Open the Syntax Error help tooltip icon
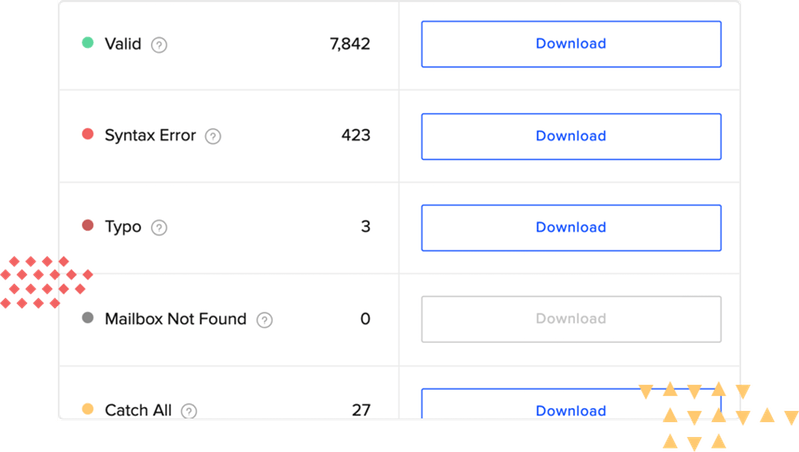 pos(213,137)
